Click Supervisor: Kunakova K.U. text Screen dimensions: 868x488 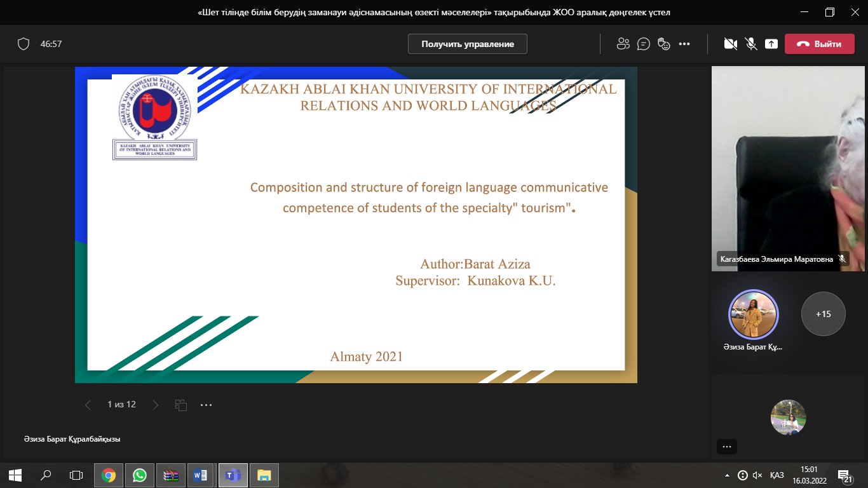click(475, 280)
